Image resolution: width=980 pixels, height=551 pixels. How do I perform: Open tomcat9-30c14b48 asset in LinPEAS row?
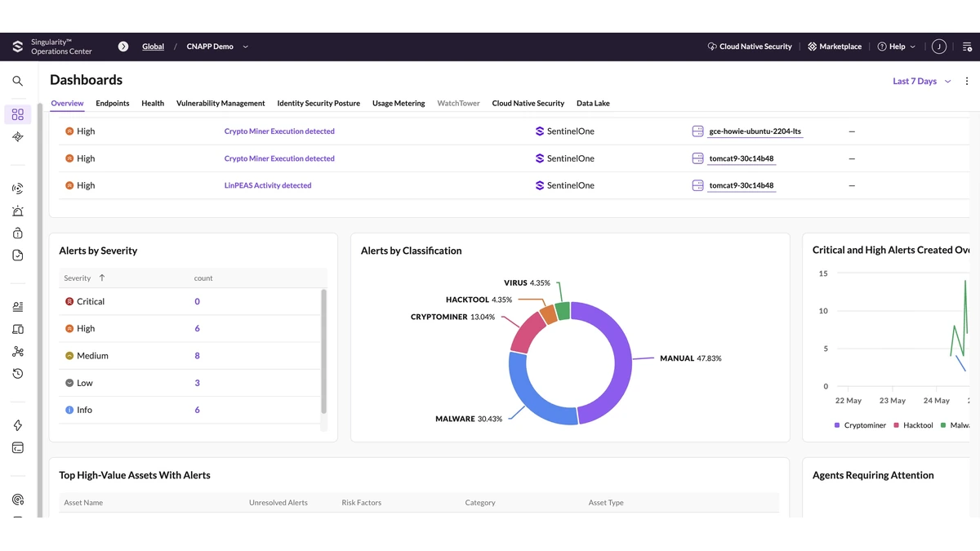(742, 185)
